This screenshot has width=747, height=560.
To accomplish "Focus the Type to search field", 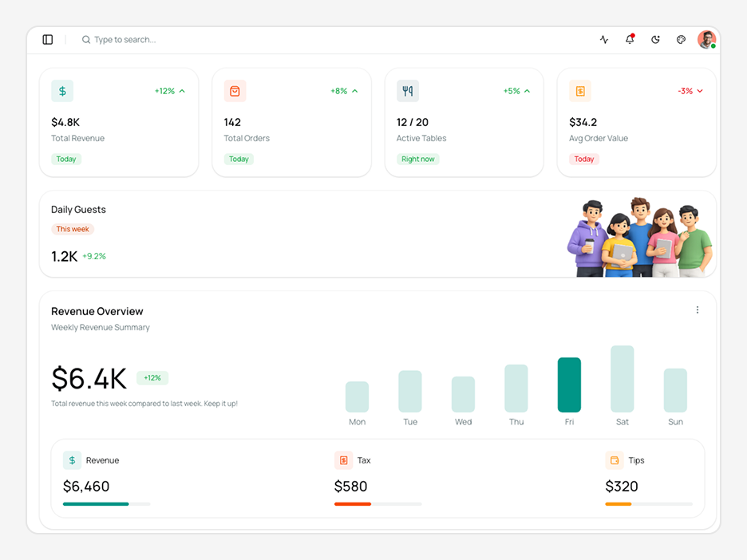I will (125, 40).
